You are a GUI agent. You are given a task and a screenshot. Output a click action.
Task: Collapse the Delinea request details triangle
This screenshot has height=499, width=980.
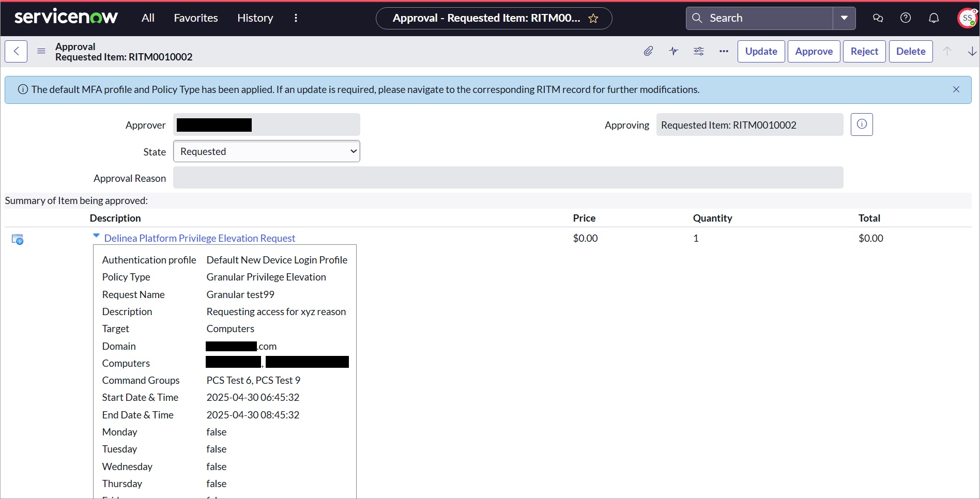(96, 236)
